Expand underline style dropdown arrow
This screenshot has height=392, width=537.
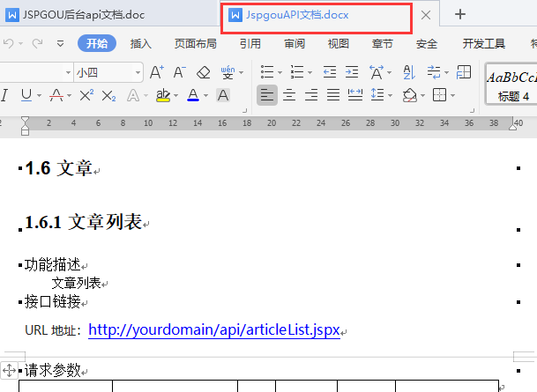(39, 96)
